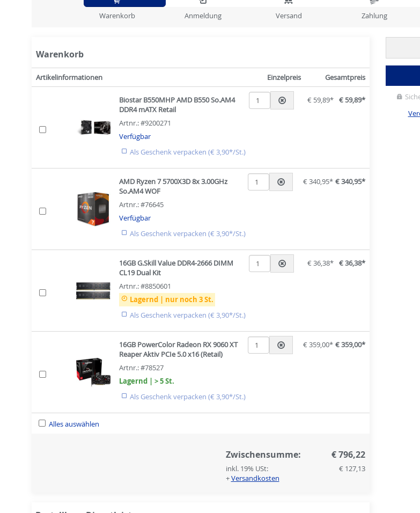Remove Biostar B550MHP motherboard from cart
This screenshot has height=513, width=420.
coord(282,100)
